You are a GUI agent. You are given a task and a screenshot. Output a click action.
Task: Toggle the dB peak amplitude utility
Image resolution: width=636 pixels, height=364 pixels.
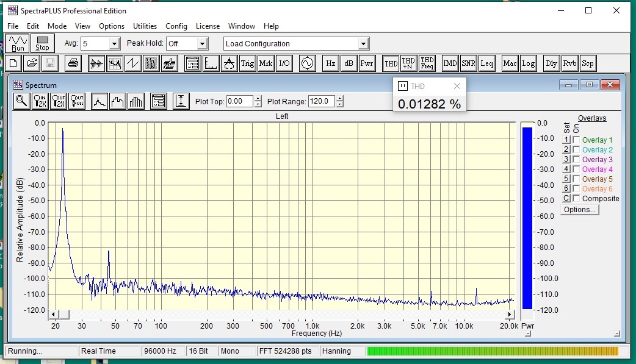pos(349,63)
